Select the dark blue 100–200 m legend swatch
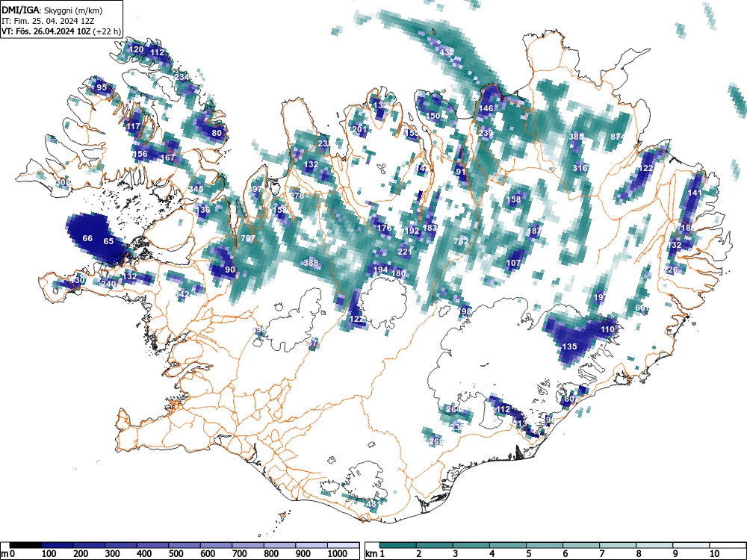 [58, 545]
